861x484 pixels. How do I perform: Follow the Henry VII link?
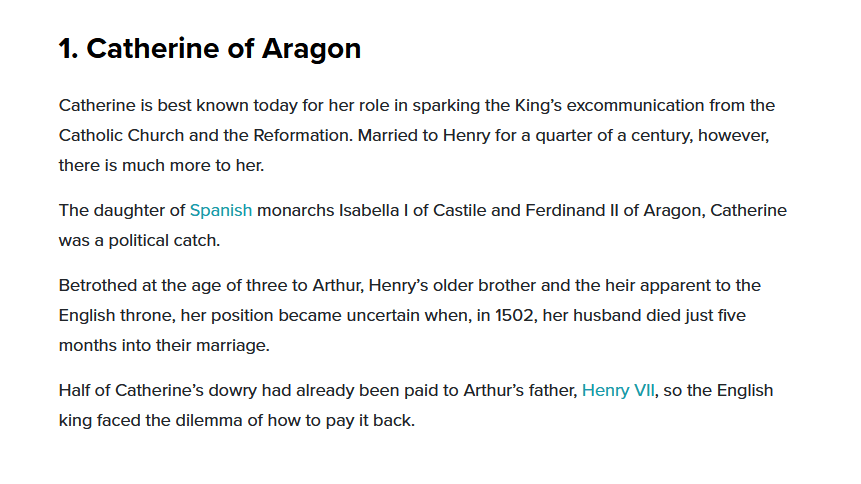click(x=618, y=390)
